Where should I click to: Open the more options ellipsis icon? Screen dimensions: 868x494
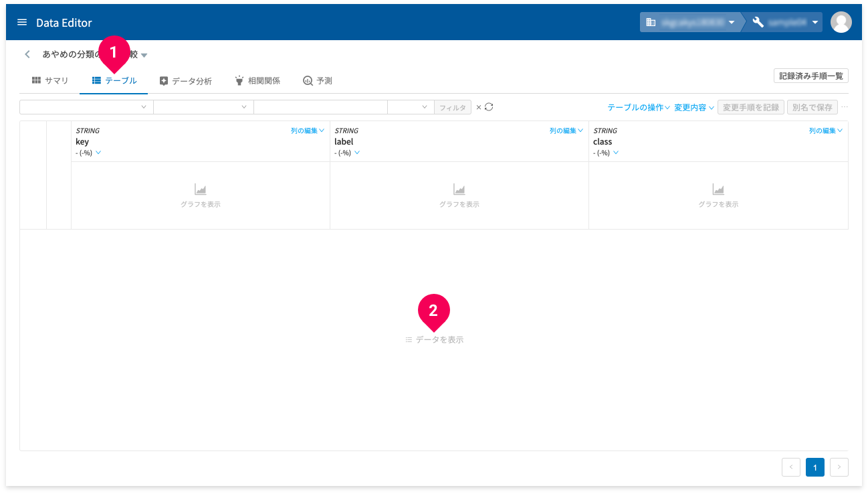845,107
